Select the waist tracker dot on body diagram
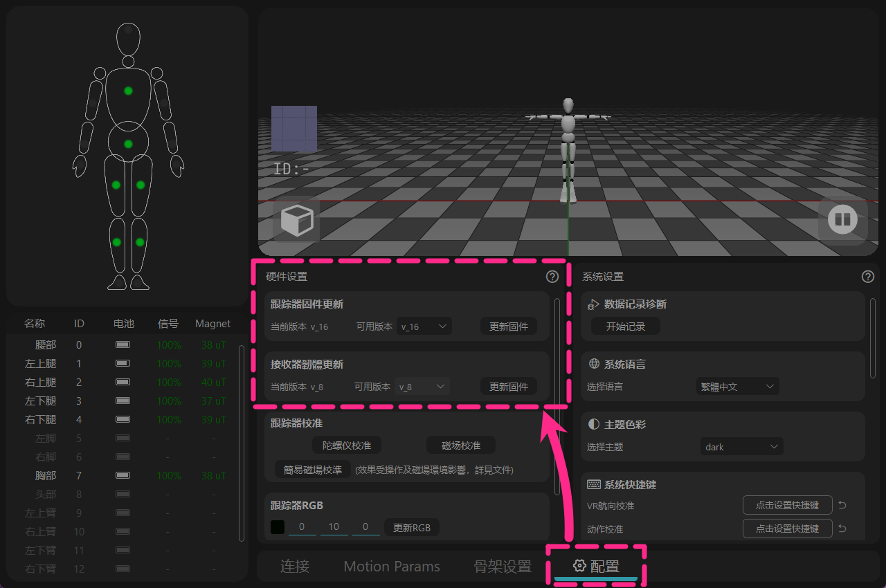Screen dimensions: 886x588 tap(128, 144)
